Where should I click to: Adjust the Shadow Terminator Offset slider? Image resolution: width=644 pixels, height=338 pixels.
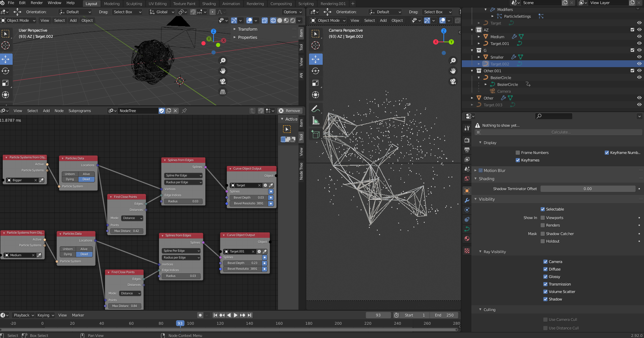[588, 188]
